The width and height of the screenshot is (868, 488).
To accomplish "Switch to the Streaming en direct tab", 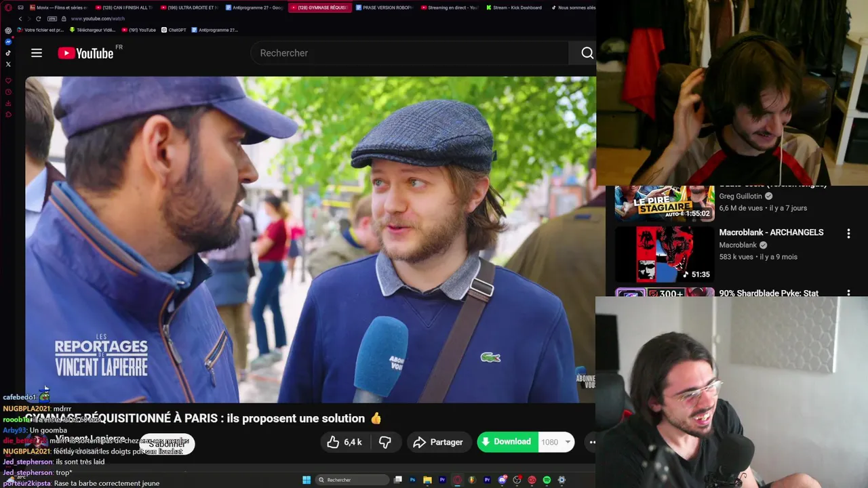I will (x=449, y=7).
